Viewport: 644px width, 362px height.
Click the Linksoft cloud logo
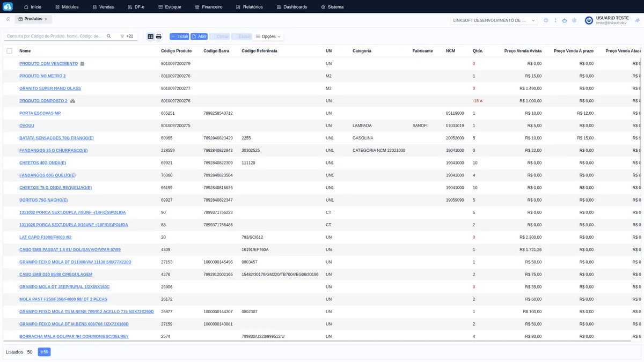point(8,7)
